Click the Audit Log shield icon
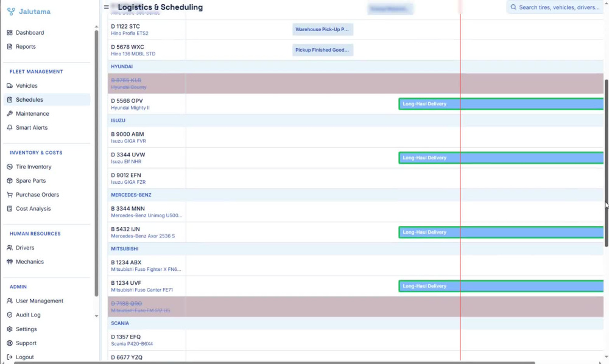Image resolution: width=609 pixels, height=364 pixels. [x=10, y=315]
